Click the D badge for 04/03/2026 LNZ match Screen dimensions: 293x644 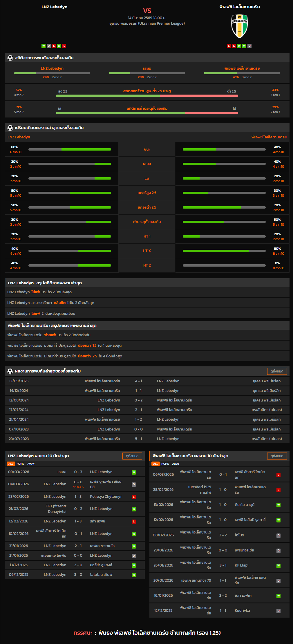pyautogui.click(x=134, y=484)
